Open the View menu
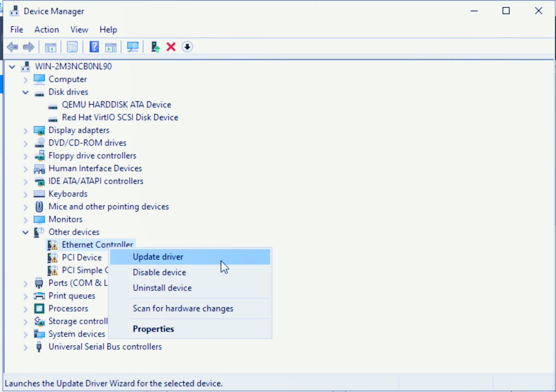The width and height of the screenshot is (556, 392). point(79,30)
